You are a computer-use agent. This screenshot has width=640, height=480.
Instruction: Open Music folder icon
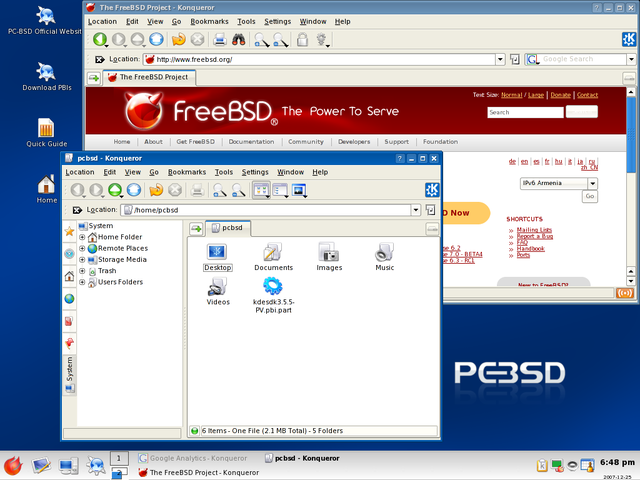tap(384, 257)
